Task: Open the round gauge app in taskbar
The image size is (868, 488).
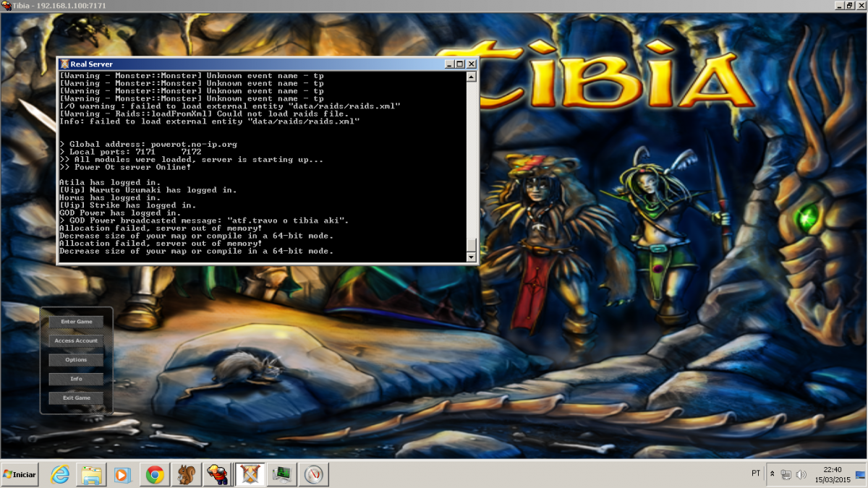Action: [313, 474]
